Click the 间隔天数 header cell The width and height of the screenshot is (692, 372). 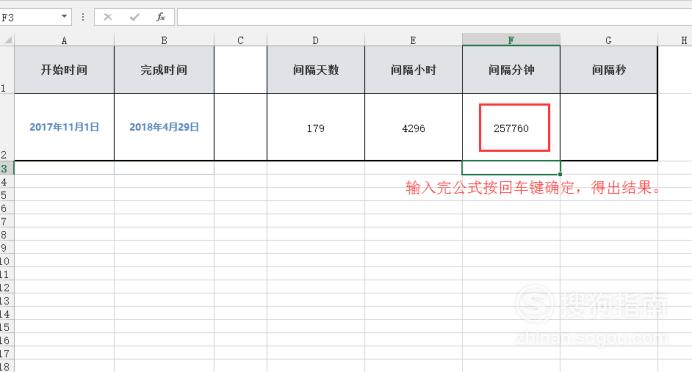pos(316,70)
